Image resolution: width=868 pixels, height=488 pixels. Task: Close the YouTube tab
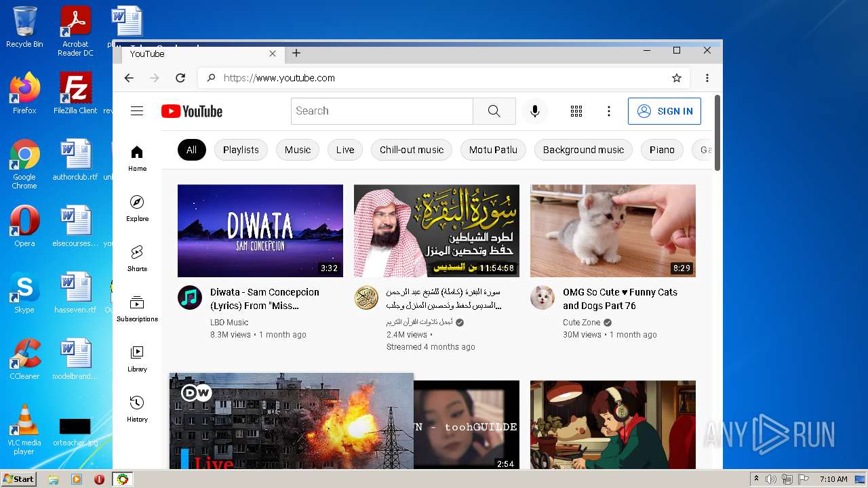point(273,54)
